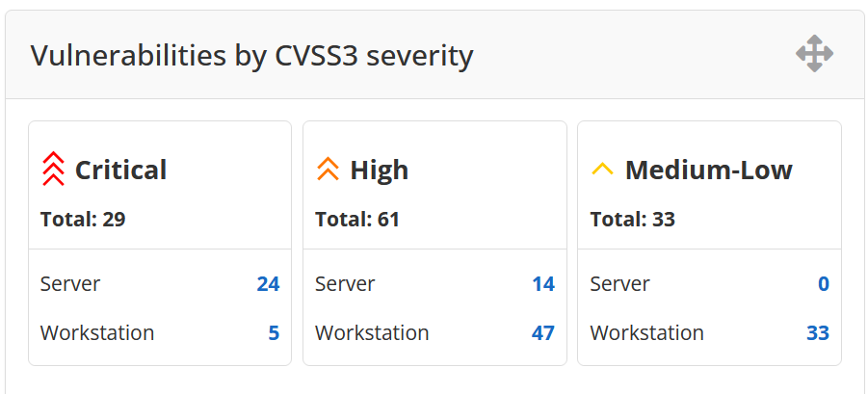
Task: Click the Workstation label in Medium-Low card
Action: click(646, 333)
